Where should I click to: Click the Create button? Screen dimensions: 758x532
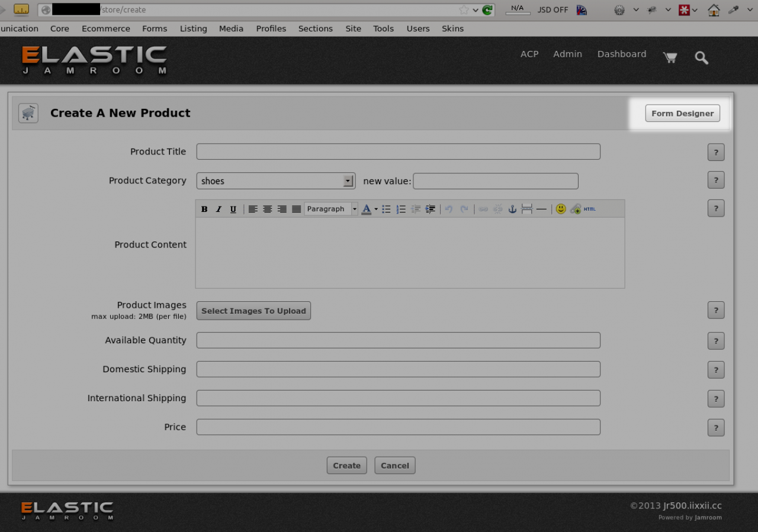click(x=346, y=466)
